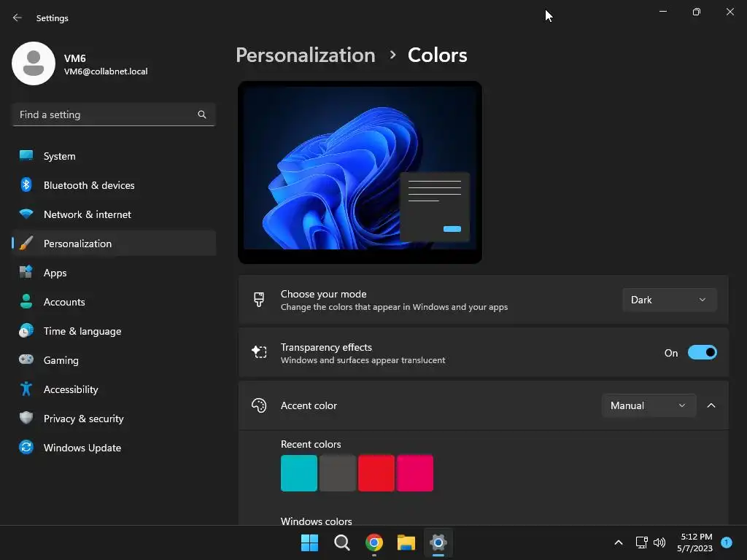Click the Bluetooth icon in sidebar
747x560 pixels.
pyautogui.click(x=26, y=184)
